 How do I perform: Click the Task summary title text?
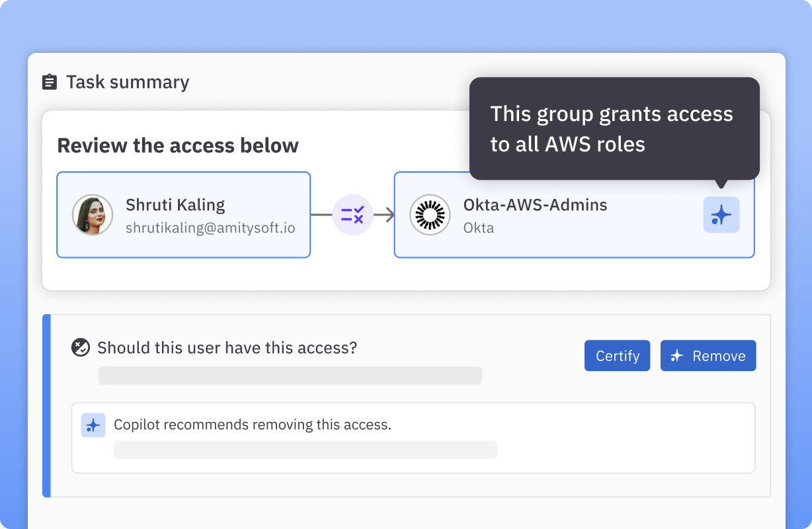127,81
